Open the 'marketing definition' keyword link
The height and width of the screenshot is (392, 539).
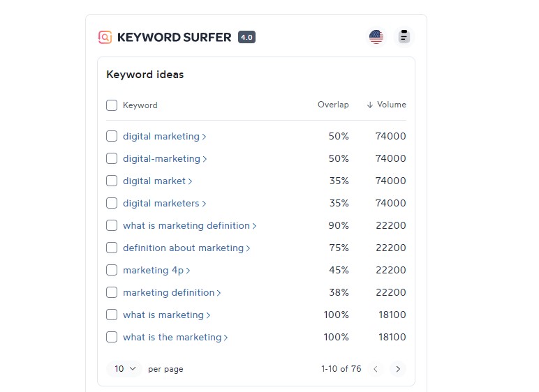point(168,292)
